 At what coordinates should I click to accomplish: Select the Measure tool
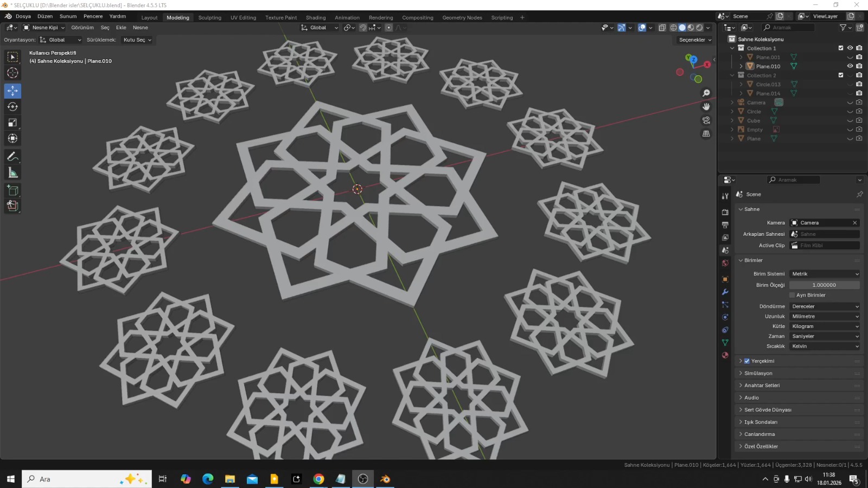[x=12, y=172]
